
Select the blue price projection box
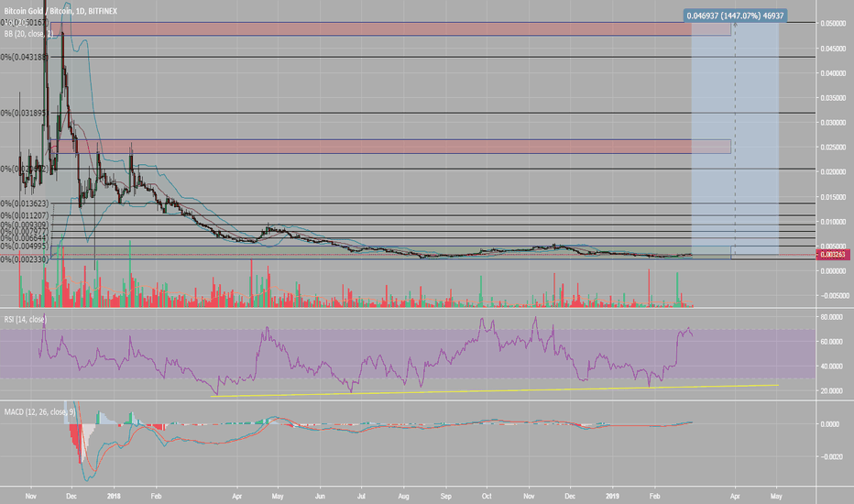click(735, 139)
